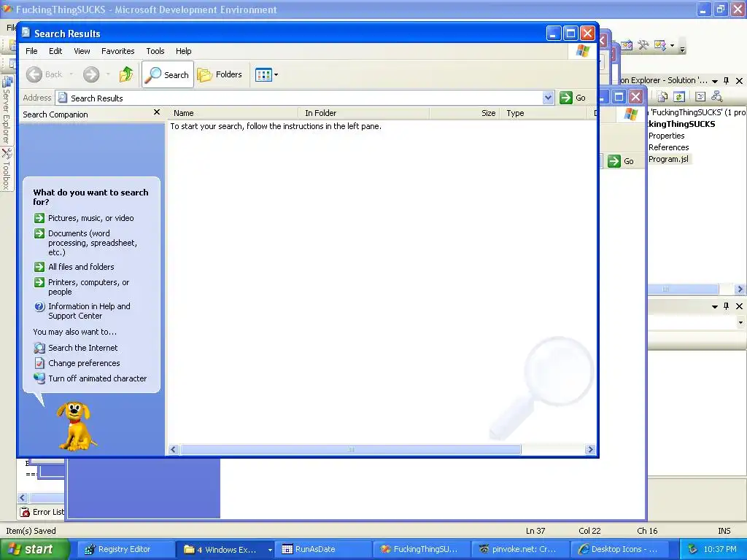
Task: Go up one folder level
Action: pos(126,74)
